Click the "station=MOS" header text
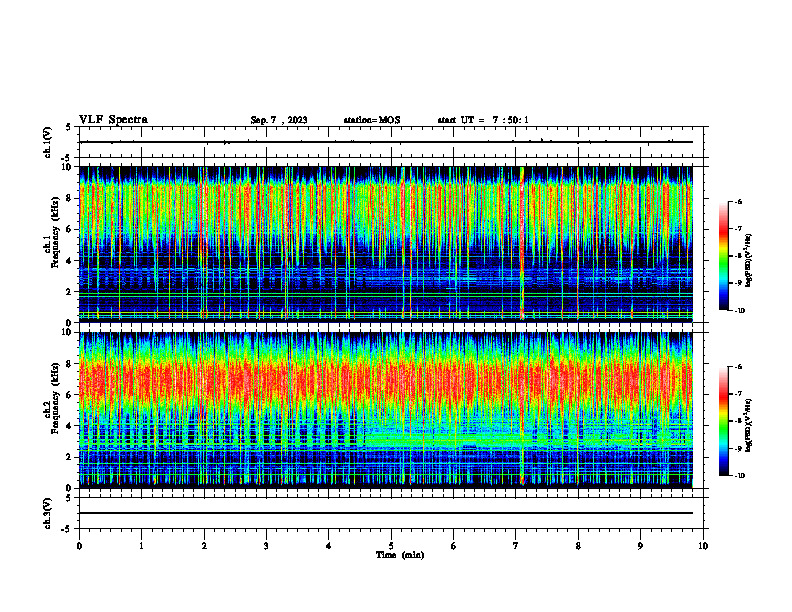The height and width of the screenshot is (612, 792). (x=372, y=120)
